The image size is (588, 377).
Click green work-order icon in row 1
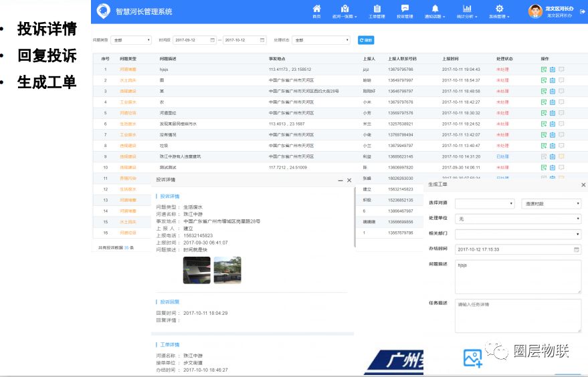click(x=544, y=70)
